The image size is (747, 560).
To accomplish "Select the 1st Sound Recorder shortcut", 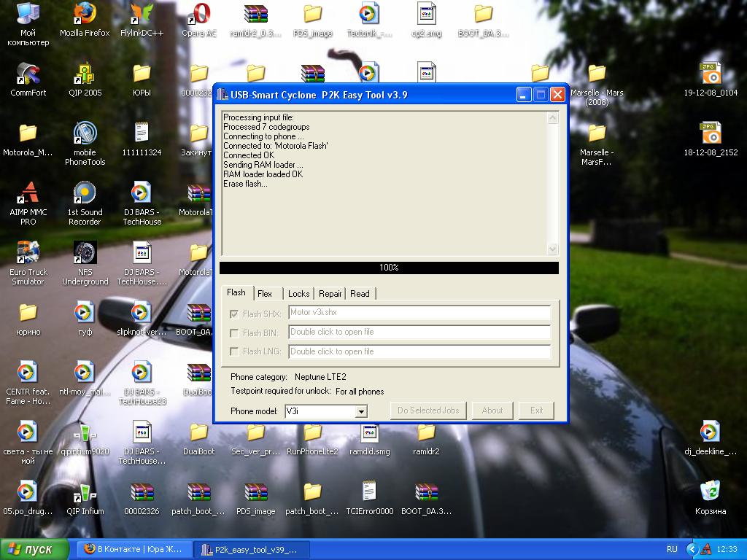I will point(85,203).
